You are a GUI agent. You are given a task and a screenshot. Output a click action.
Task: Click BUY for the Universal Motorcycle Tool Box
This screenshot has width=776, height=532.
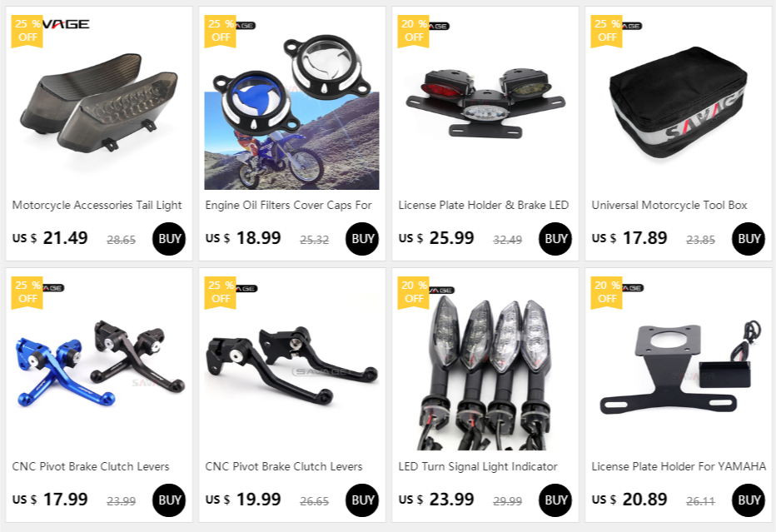[x=749, y=239]
